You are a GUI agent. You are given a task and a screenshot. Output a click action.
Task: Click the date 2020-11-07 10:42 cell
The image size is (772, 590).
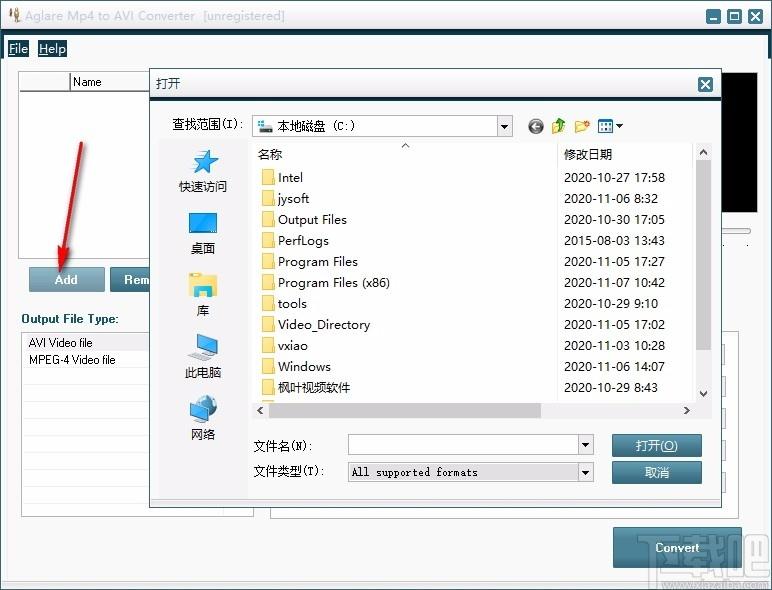(614, 283)
